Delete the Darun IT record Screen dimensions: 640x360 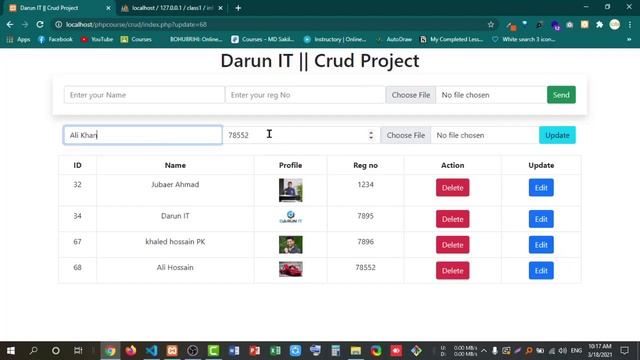coord(452,219)
